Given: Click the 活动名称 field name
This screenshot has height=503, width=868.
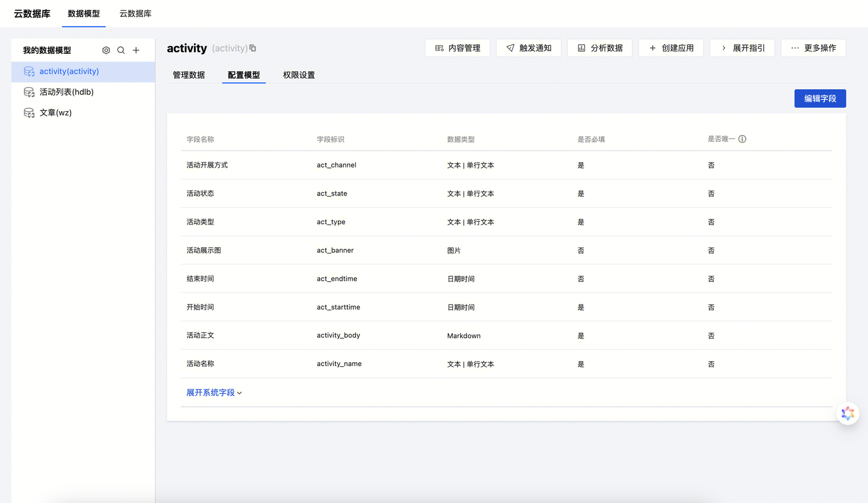Looking at the screenshot, I should (x=200, y=364).
